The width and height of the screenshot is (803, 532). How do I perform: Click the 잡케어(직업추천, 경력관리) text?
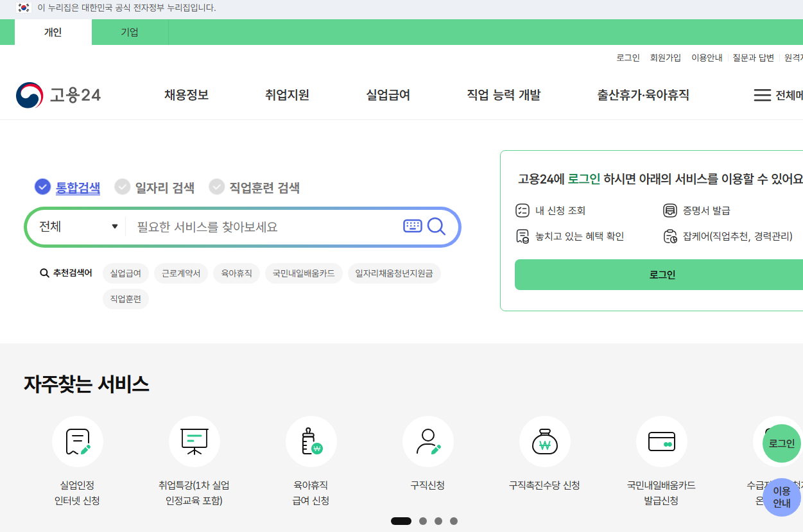[x=738, y=236]
